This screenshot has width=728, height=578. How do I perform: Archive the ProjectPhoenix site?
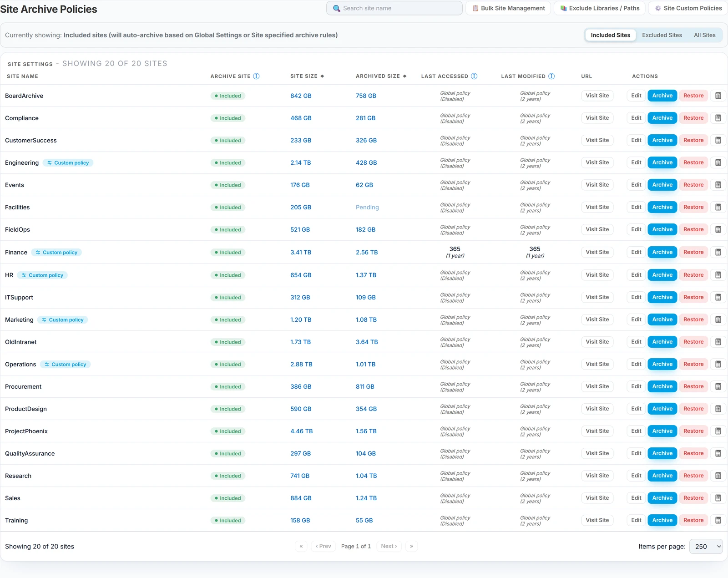tap(662, 431)
